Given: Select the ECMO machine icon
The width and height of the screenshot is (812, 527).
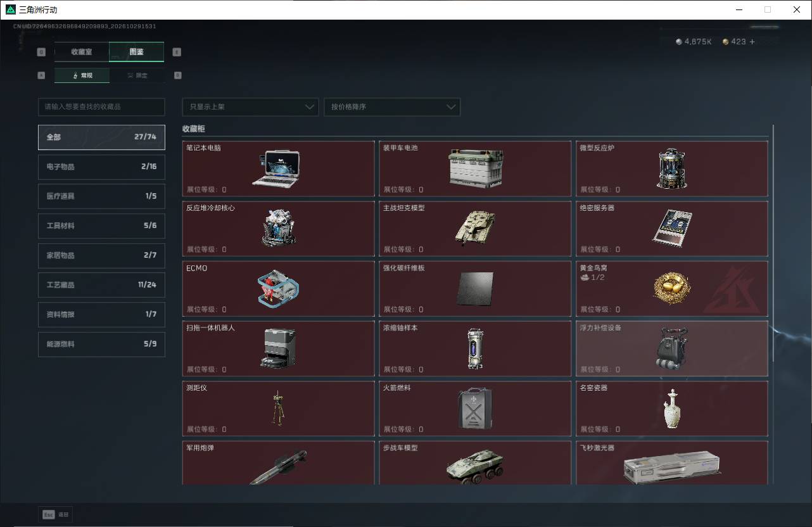Looking at the screenshot, I should point(279,289).
